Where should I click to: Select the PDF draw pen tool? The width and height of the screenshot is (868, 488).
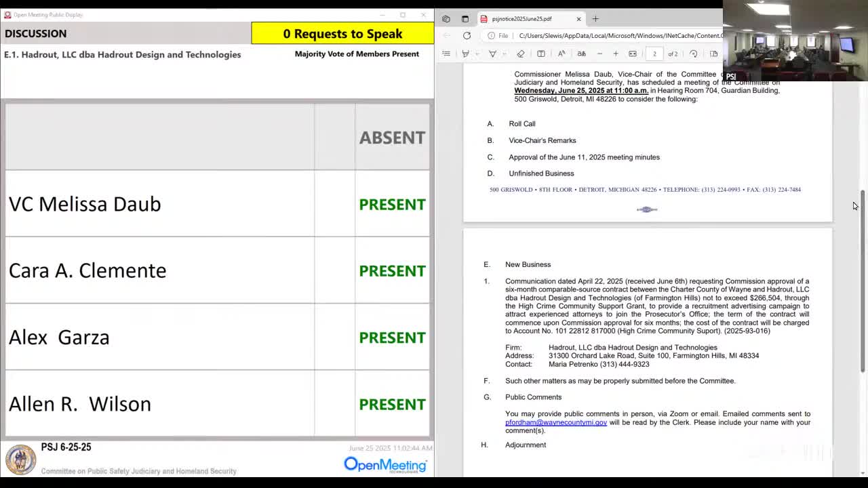[492, 54]
